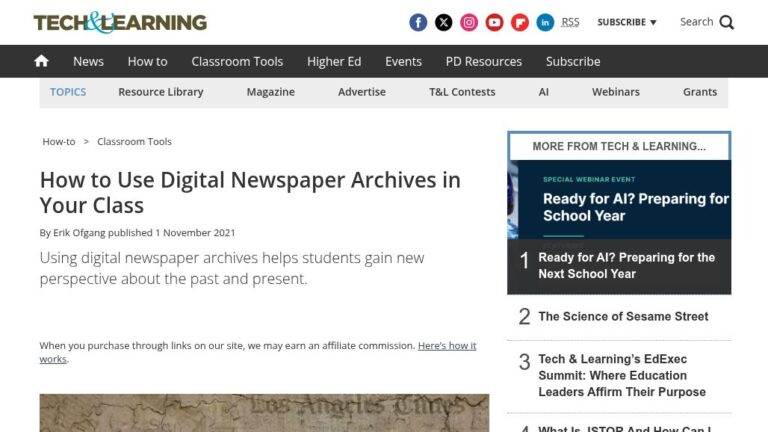Select the Webinars topic
This screenshot has height=432, width=768.
[x=616, y=92]
